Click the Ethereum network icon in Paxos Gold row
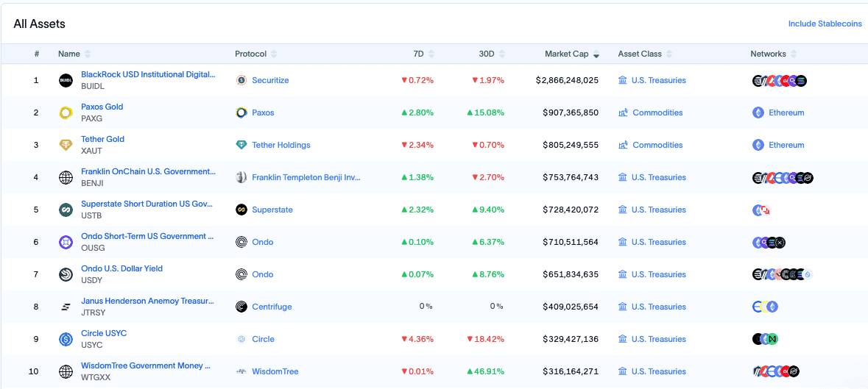868x389 pixels. point(758,113)
